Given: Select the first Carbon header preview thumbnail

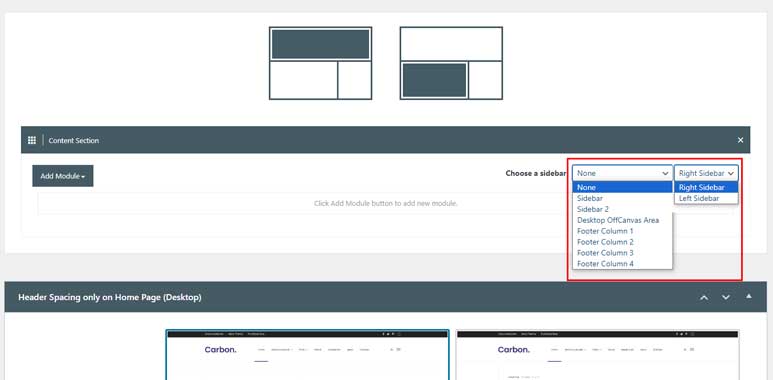Looking at the screenshot, I should (x=308, y=355).
